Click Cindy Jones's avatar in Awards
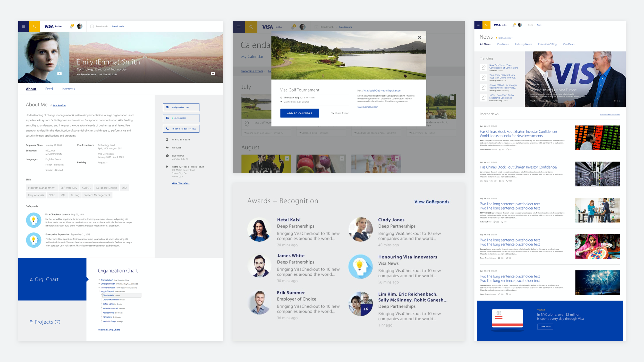644x362 pixels. (360, 230)
